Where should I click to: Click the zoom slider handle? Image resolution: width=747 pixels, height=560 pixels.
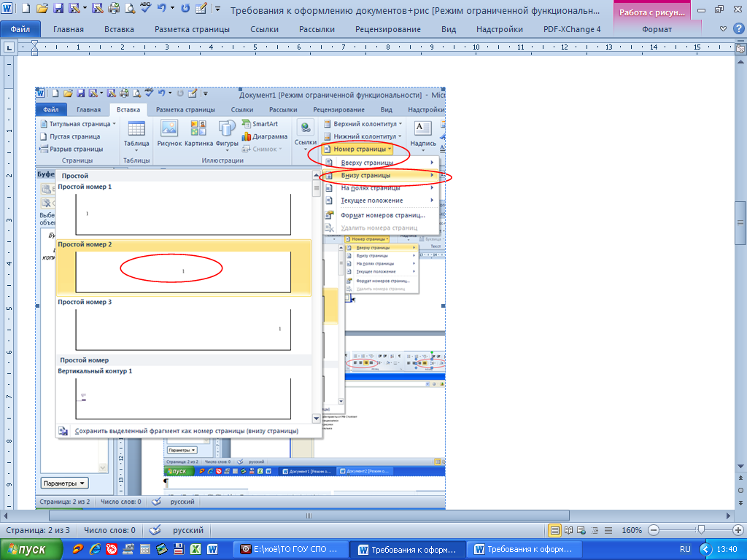(x=700, y=530)
